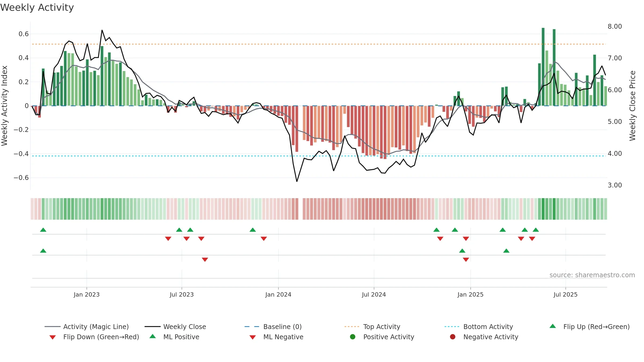Click the Jan 2025 axis label
This screenshot has height=362, width=644.
point(470,294)
